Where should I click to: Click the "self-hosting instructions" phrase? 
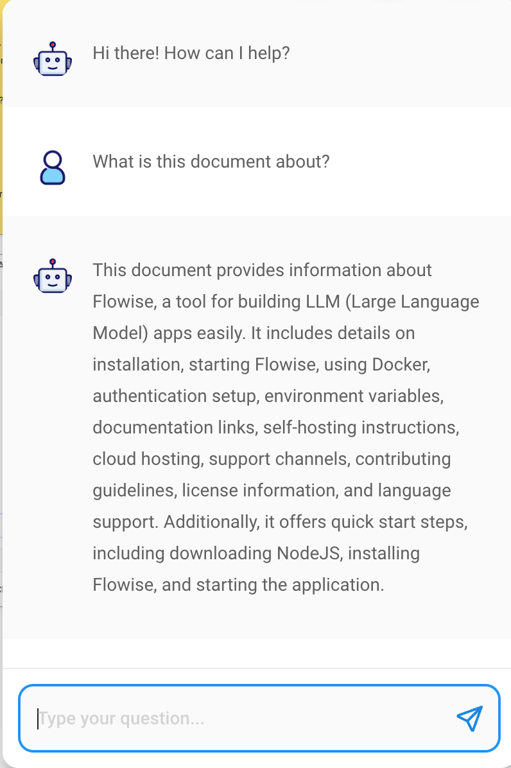tap(361, 428)
